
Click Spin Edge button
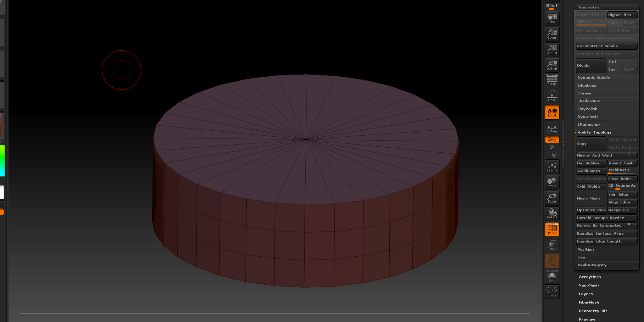point(622,195)
